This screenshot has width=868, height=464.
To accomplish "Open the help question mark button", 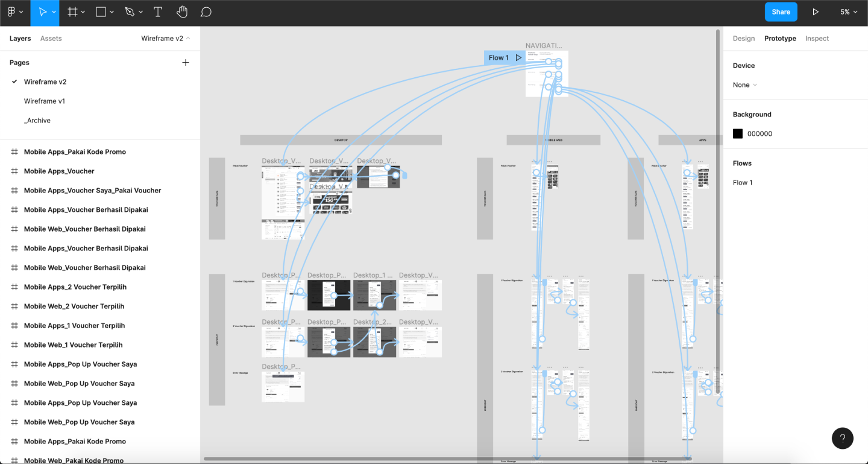I will point(842,439).
